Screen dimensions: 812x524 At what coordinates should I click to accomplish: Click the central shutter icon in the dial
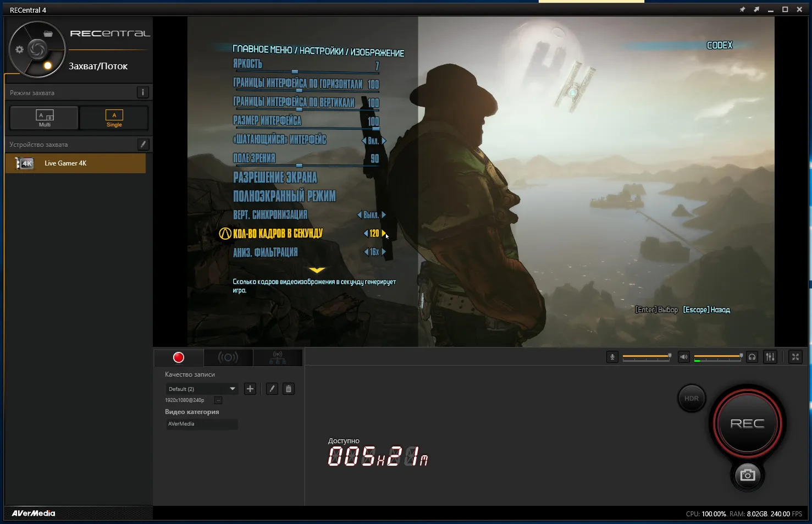(x=37, y=49)
